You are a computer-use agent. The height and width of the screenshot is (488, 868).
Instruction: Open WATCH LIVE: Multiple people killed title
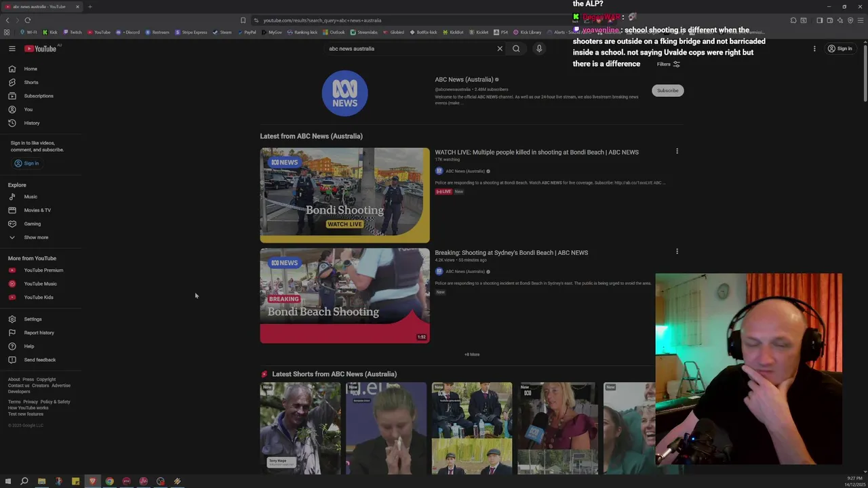click(536, 152)
